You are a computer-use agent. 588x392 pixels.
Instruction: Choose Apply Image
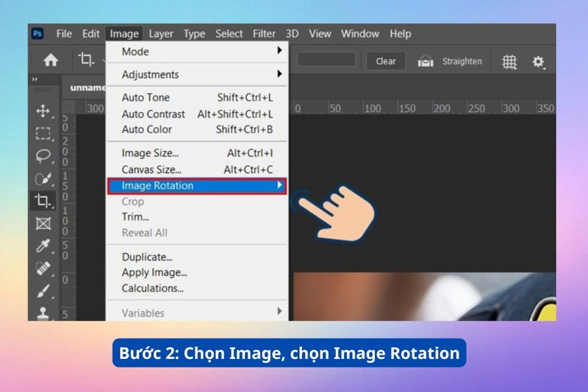click(x=197, y=272)
